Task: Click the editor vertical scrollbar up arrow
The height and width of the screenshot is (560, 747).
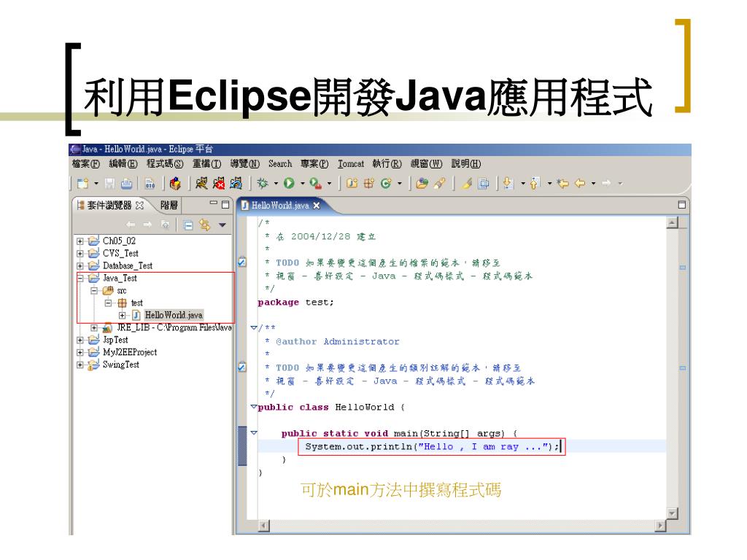Action: coord(672,222)
